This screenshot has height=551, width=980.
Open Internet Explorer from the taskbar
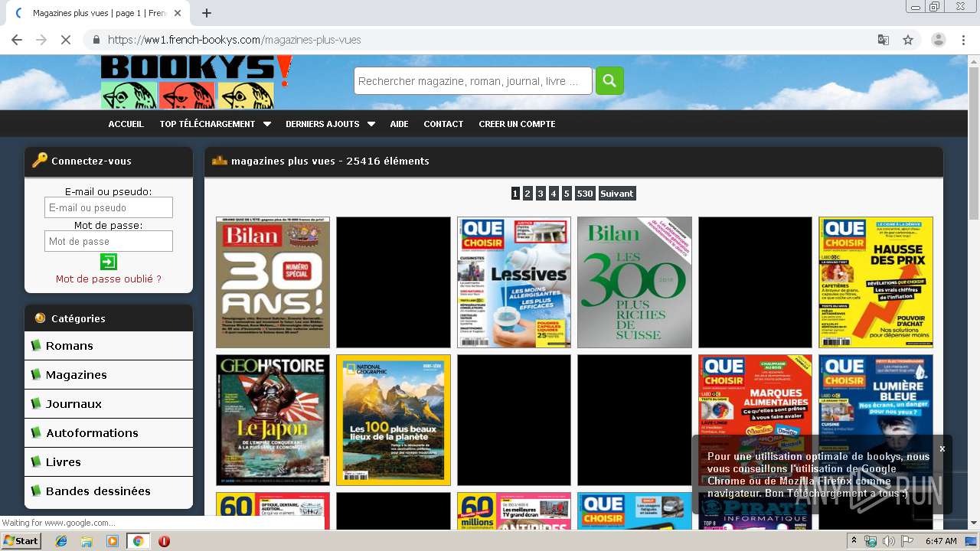[62, 541]
